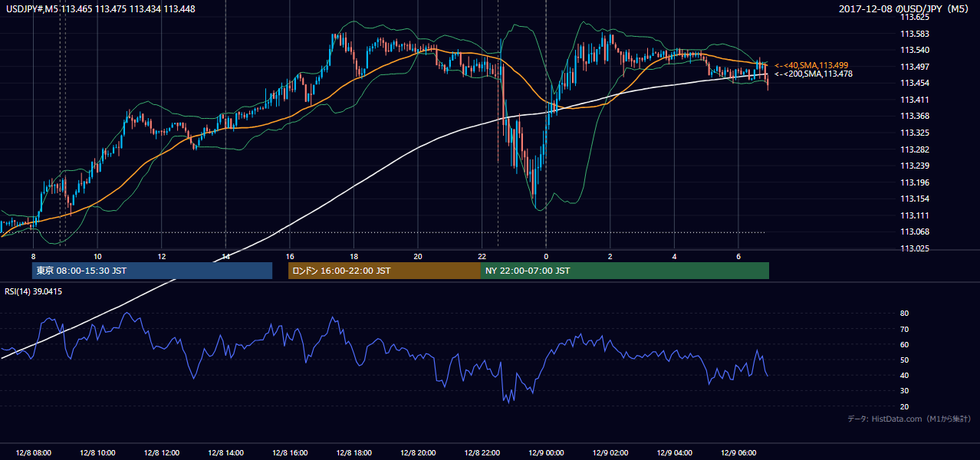Click the 12/8 10:00 date axis label
This screenshot has height=460, width=980.
(97, 453)
